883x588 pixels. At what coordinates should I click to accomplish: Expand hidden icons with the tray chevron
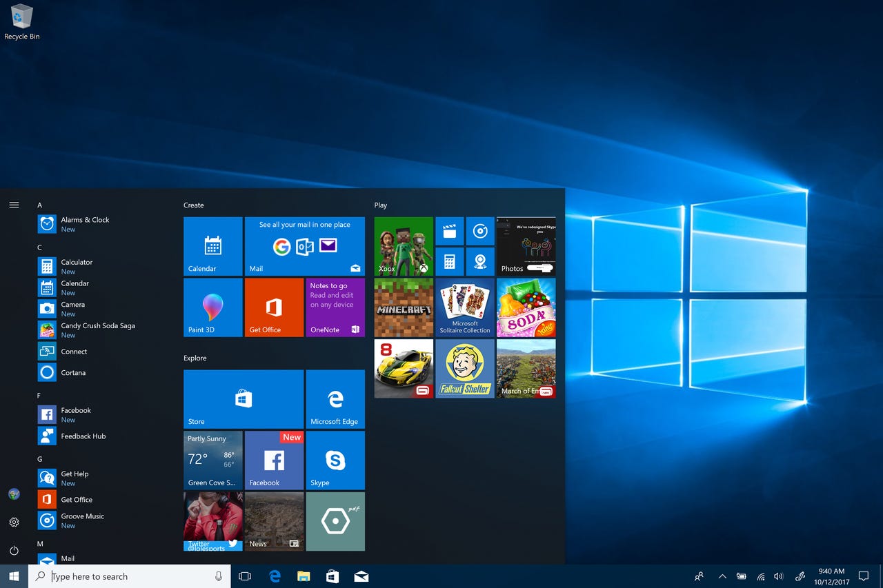point(722,576)
